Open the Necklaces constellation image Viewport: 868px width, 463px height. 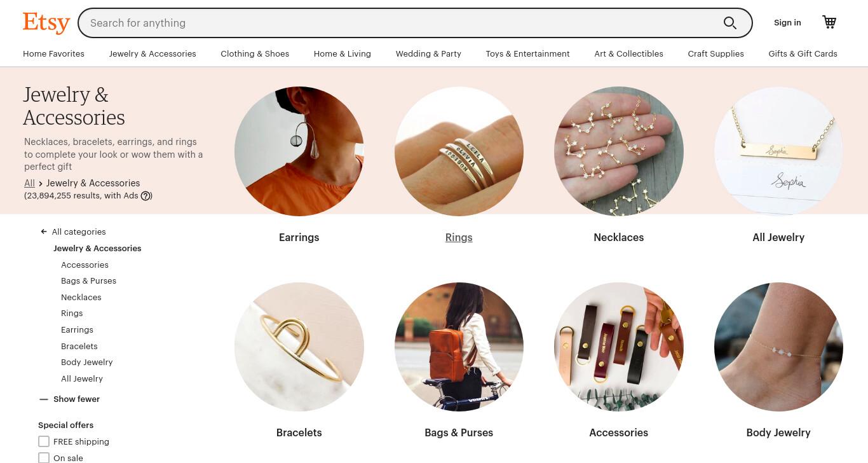coord(619,151)
